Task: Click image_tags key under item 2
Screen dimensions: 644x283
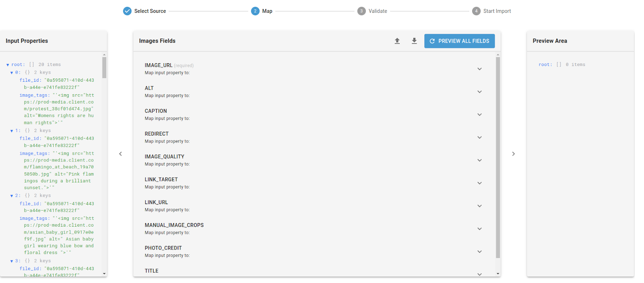Action: click(x=35, y=219)
